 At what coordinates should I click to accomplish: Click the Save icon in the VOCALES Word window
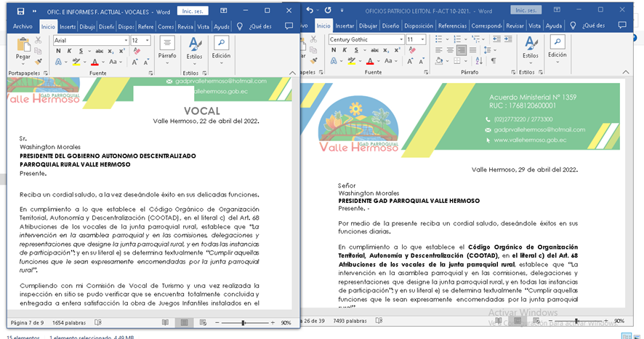pyautogui.click(x=20, y=11)
